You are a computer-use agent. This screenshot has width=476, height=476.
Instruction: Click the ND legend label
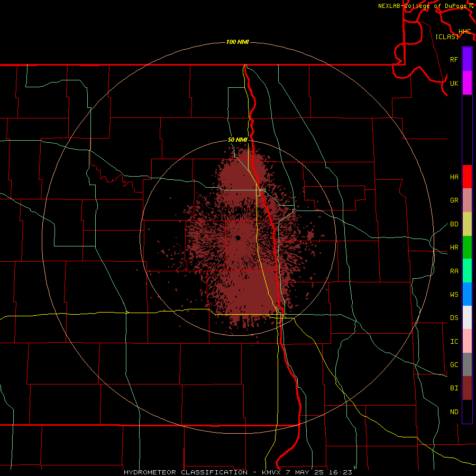tap(454, 411)
